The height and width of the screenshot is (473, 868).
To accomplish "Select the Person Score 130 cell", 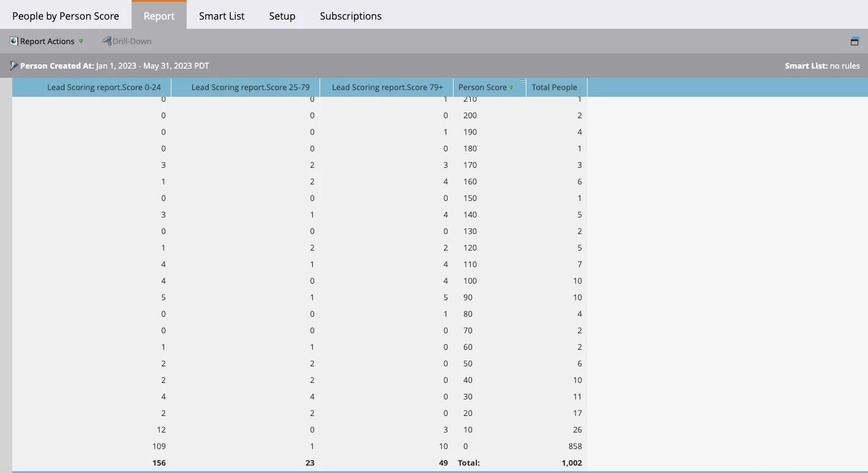I will 490,231.
